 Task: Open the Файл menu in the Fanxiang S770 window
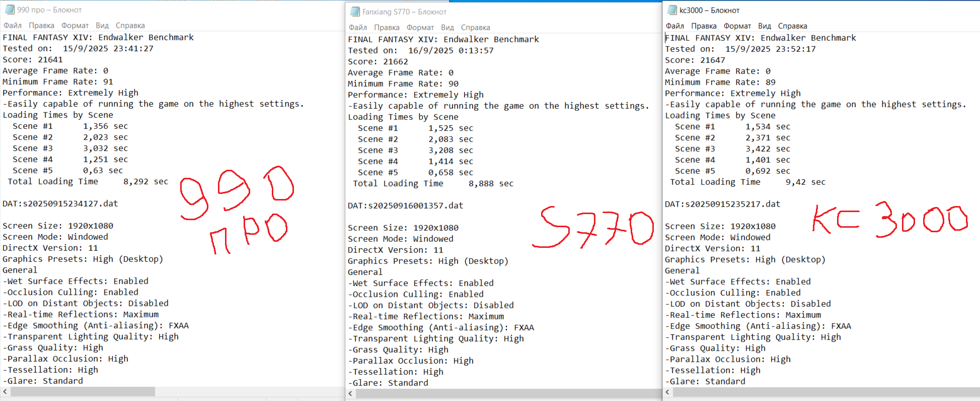[358, 28]
